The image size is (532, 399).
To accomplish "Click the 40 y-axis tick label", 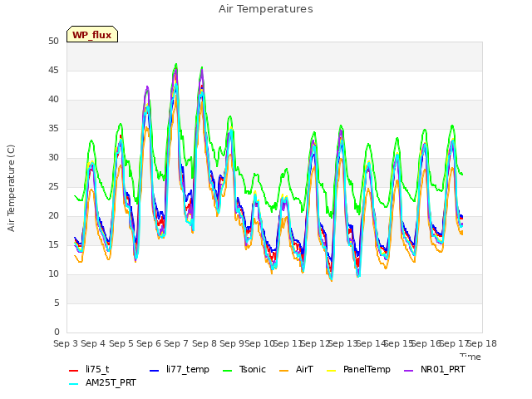I will point(53,100).
